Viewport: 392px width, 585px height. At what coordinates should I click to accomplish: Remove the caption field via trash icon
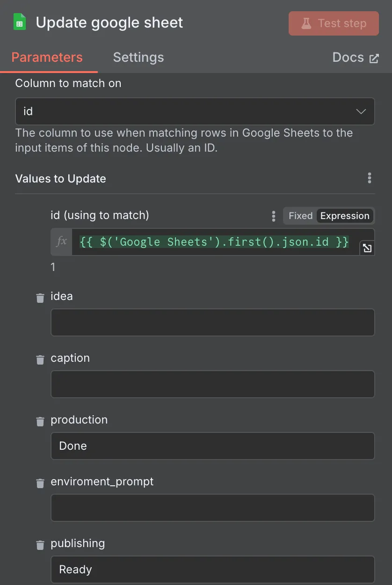coord(40,359)
